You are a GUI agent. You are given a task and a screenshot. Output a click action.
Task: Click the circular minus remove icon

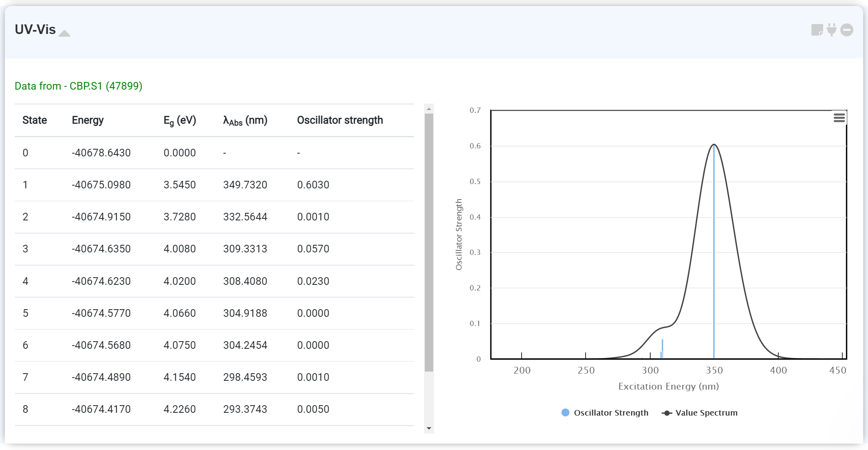pyautogui.click(x=847, y=30)
